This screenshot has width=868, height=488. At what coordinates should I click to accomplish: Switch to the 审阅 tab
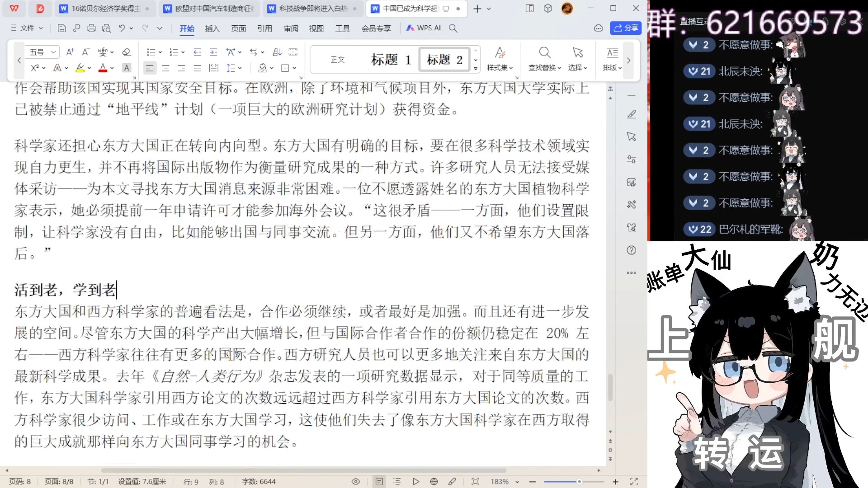(x=291, y=28)
